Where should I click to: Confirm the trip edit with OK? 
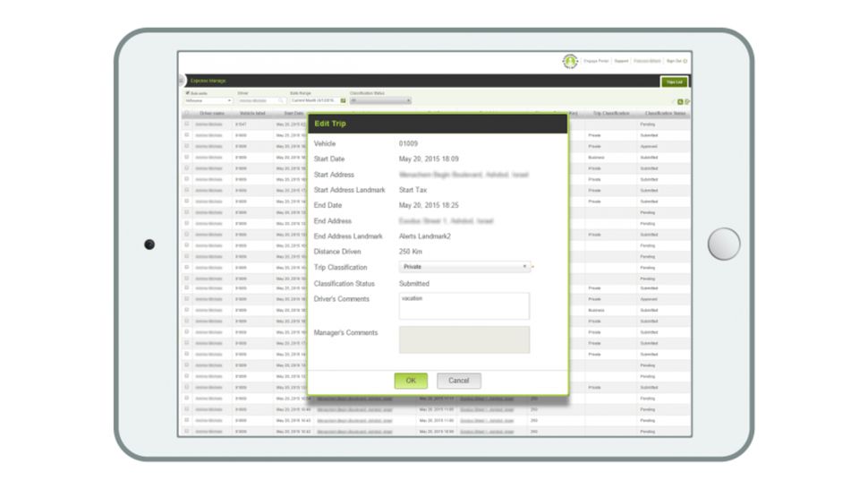[411, 381]
